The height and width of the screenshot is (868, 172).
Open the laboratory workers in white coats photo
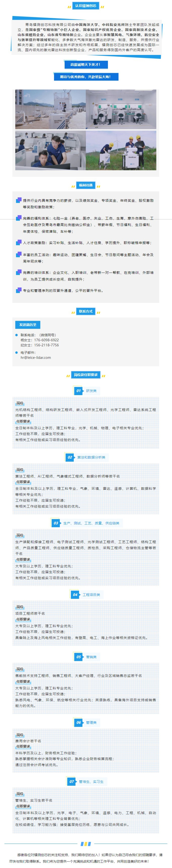point(121,109)
